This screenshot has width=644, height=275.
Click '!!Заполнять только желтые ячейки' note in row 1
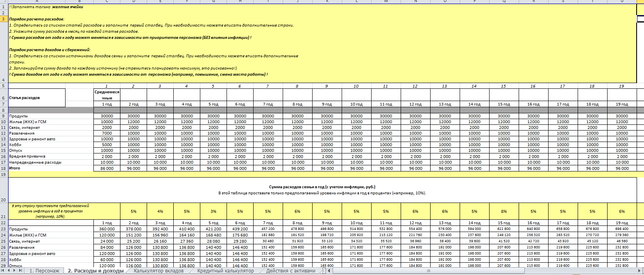click(46, 7)
